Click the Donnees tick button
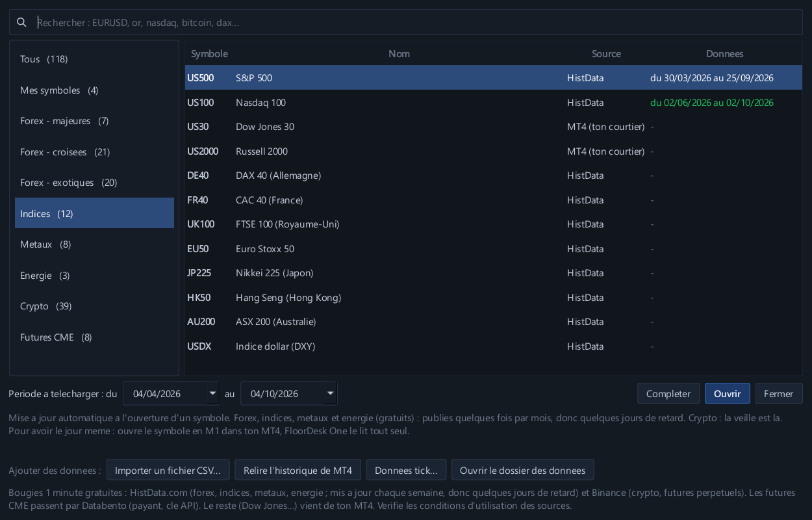 click(406, 470)
